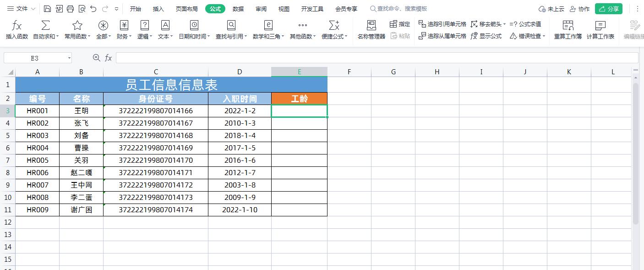
Task: Open the 插入函数 (Insert Function) tool
Action: click(x=16, y=30)
